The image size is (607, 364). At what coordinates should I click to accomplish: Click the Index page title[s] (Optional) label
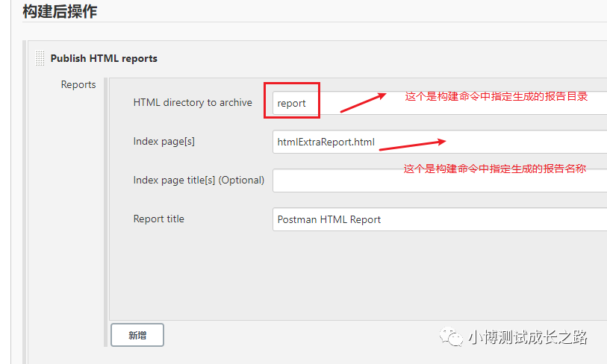click(199, 181)
